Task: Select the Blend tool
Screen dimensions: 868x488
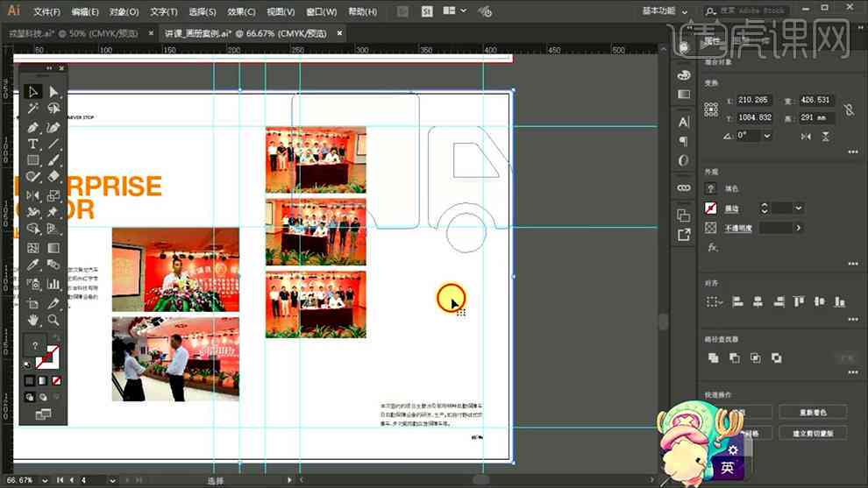Action: (53, 265)
